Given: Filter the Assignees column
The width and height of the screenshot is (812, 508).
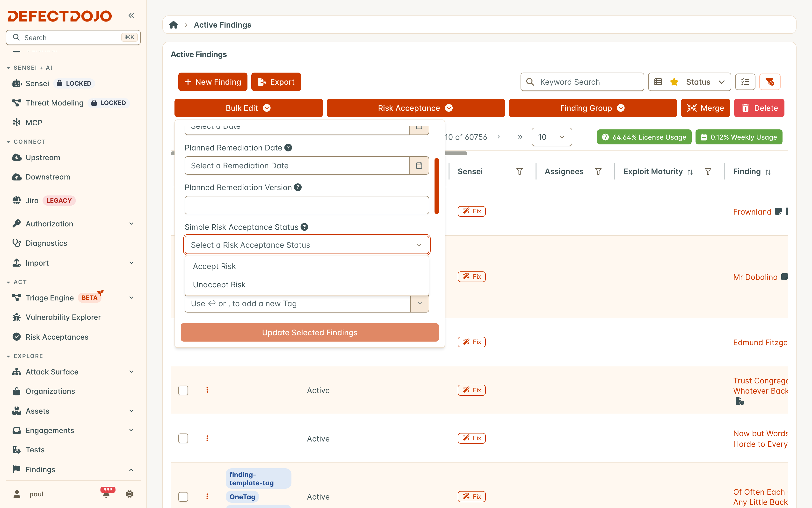Looking at the screenshot, I should [x=598, y=171].
